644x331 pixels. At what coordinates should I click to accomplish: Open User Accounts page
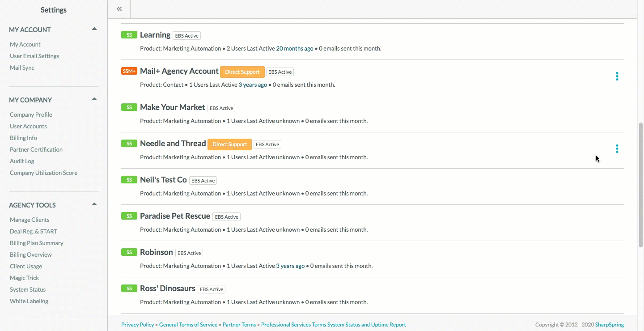click(28, 126)
